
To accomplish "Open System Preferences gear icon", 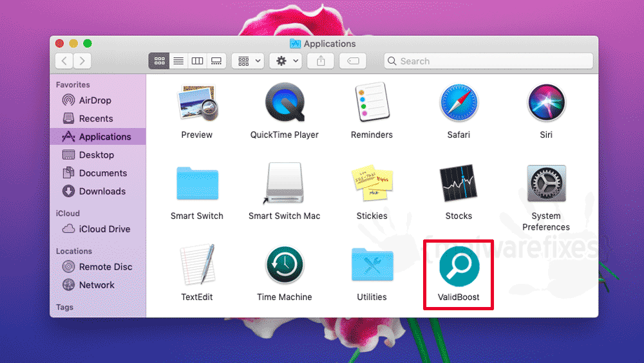I will [x=546, y=183].
